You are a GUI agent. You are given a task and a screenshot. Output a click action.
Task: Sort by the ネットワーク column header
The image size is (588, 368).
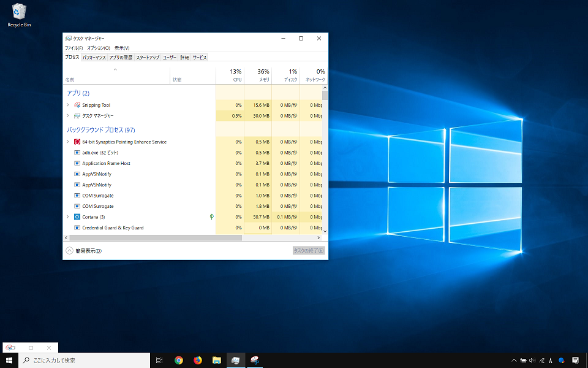coord(314,75)
